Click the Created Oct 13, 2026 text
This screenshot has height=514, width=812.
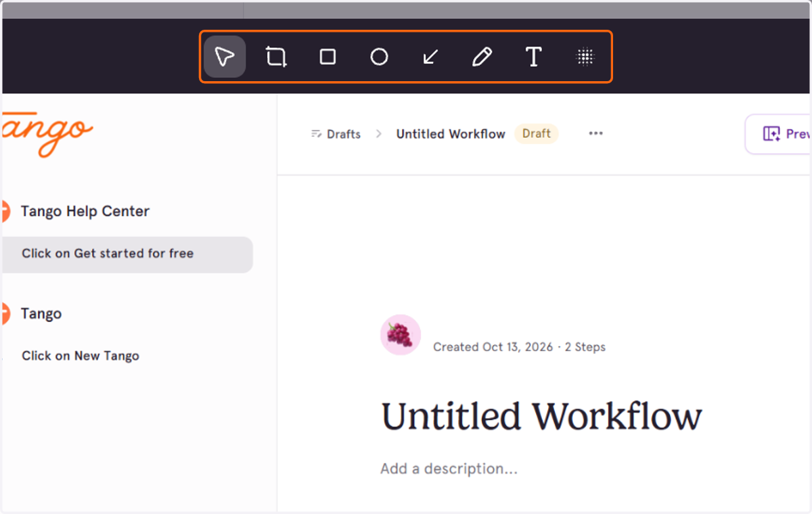[x=493, y=347]
